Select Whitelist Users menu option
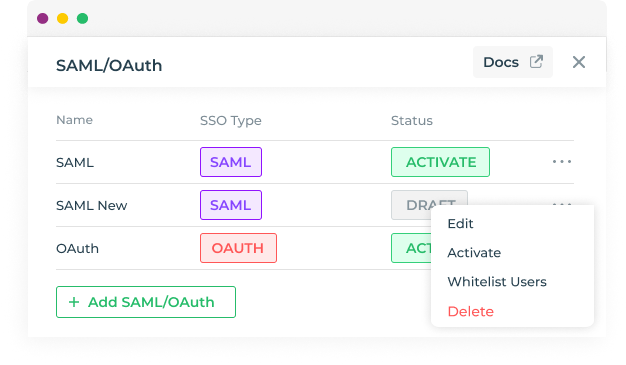The width and height of the screenshot is (626, 365). coord(497,282)
